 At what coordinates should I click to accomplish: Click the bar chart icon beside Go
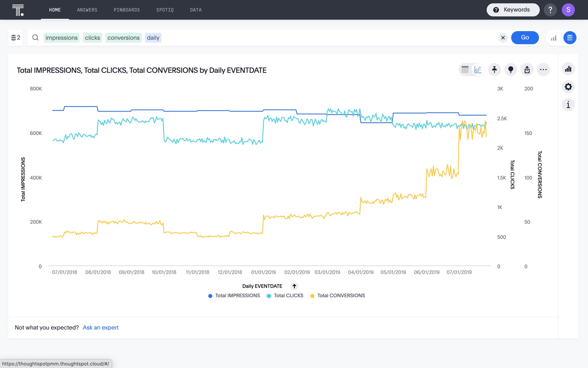click(x=554, y=38)
